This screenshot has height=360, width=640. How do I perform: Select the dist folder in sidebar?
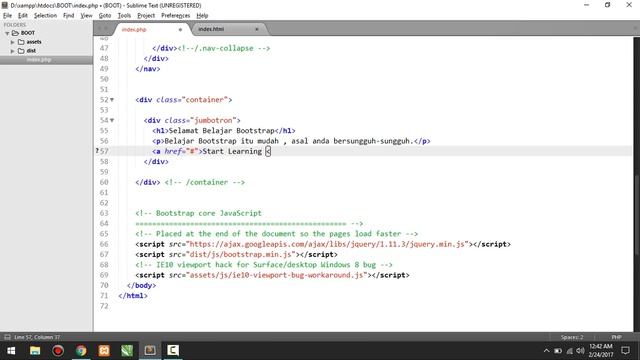(x=31, y=51)
